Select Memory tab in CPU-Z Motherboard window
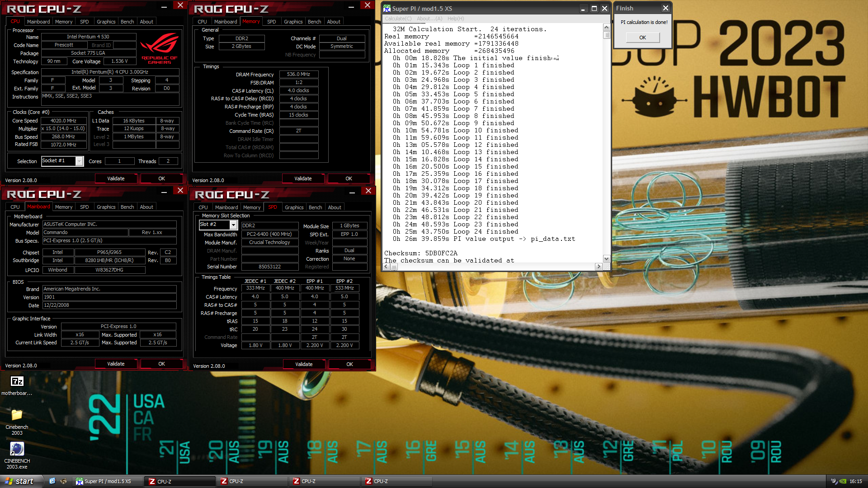Image resolution: width=868 pixels, height=488 pixels. [x=64, y=207]
